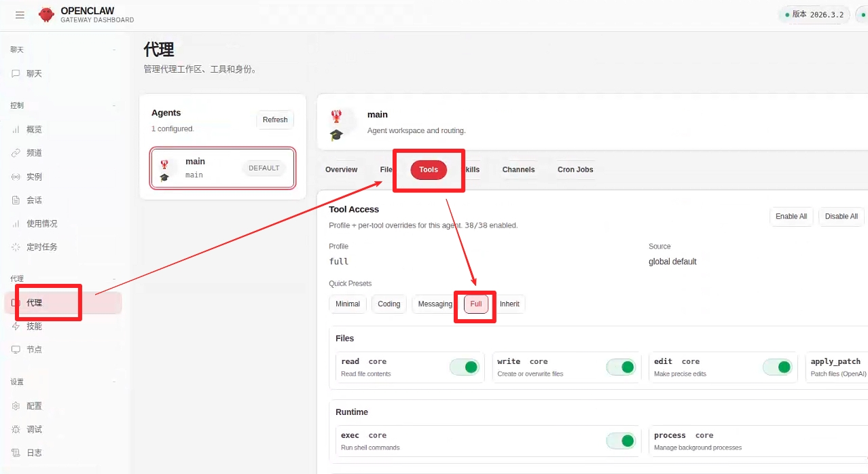This screenshot has width=868, height=474.
Task: Click the process core tool entry
Action: (757, 441)
